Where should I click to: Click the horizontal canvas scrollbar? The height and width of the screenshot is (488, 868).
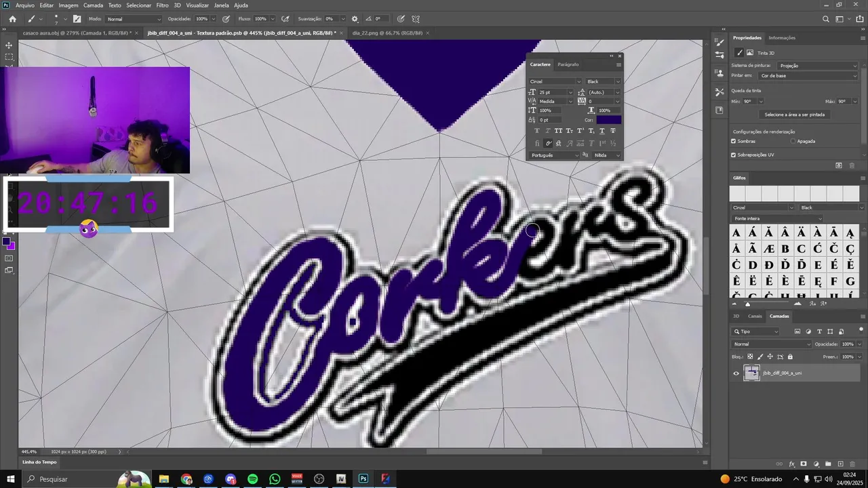(484, 451)
